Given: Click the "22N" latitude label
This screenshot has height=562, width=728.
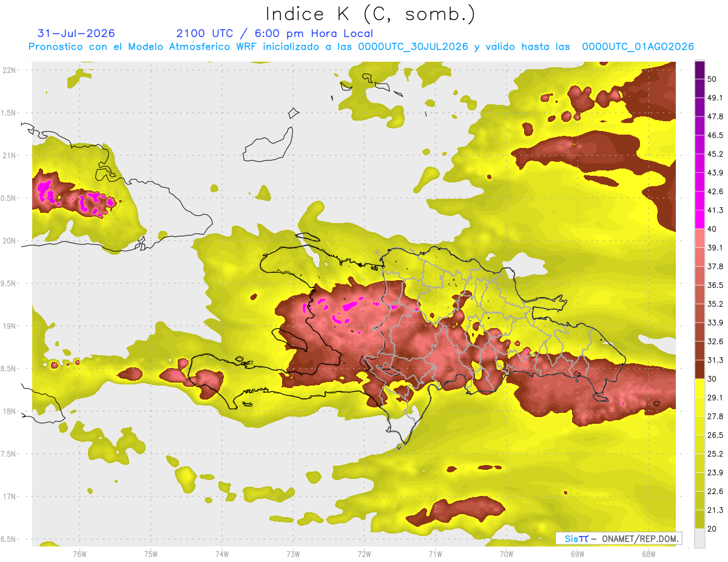Looking at the screenshot, I should point(9,70).
